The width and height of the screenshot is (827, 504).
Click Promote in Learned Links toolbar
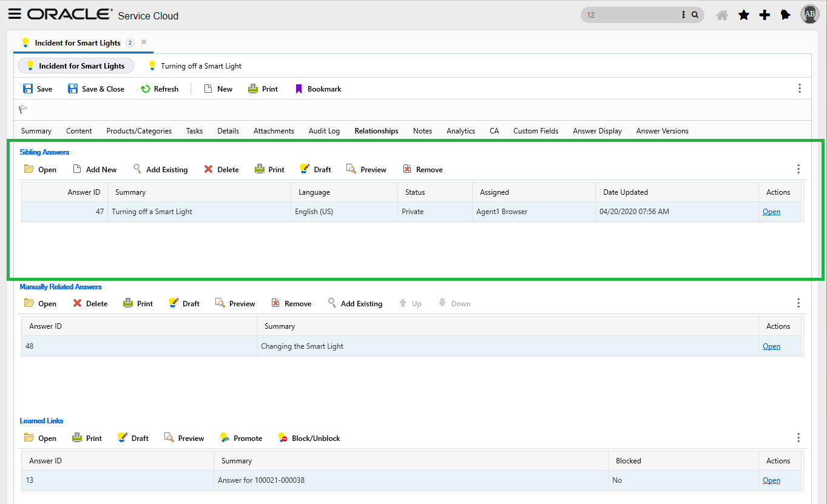click(241, 438)
